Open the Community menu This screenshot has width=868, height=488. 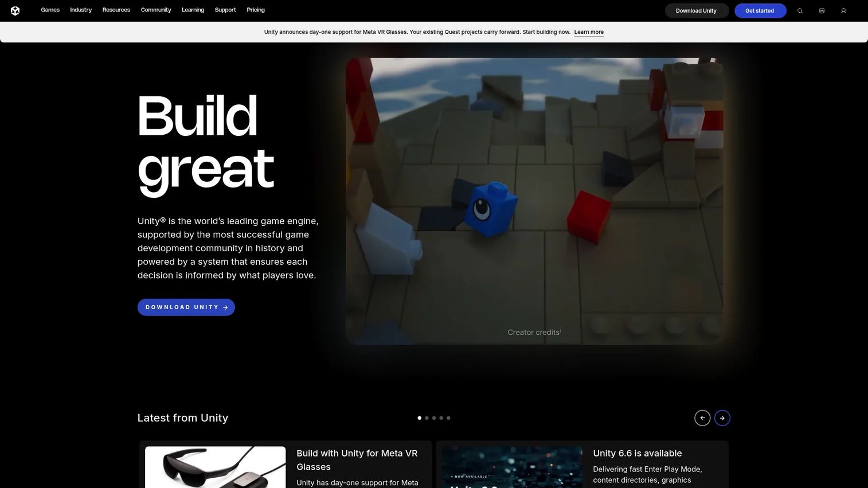[x=156, y=10]
